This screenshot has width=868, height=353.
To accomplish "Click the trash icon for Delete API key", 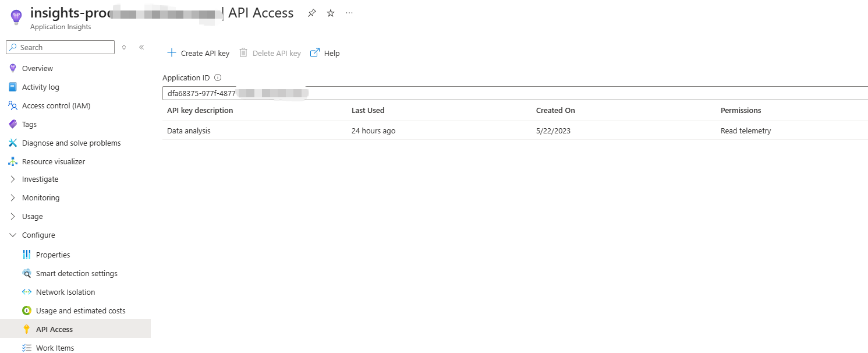I will click(x=243, y=52).
